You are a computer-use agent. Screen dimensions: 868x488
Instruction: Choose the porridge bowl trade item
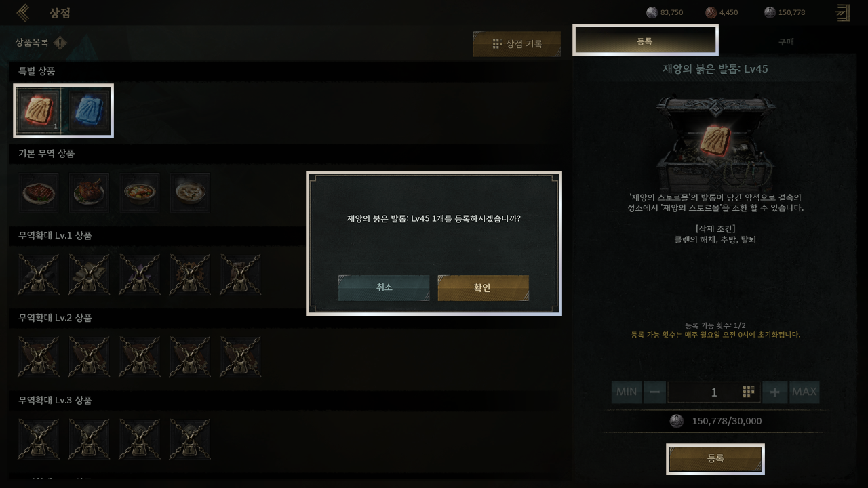point(190,193)
